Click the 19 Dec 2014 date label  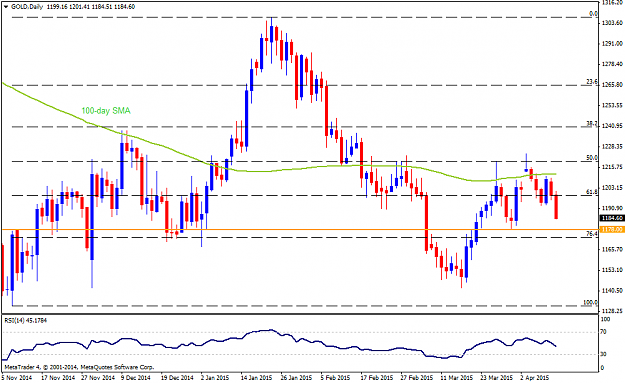pos(177,377)
